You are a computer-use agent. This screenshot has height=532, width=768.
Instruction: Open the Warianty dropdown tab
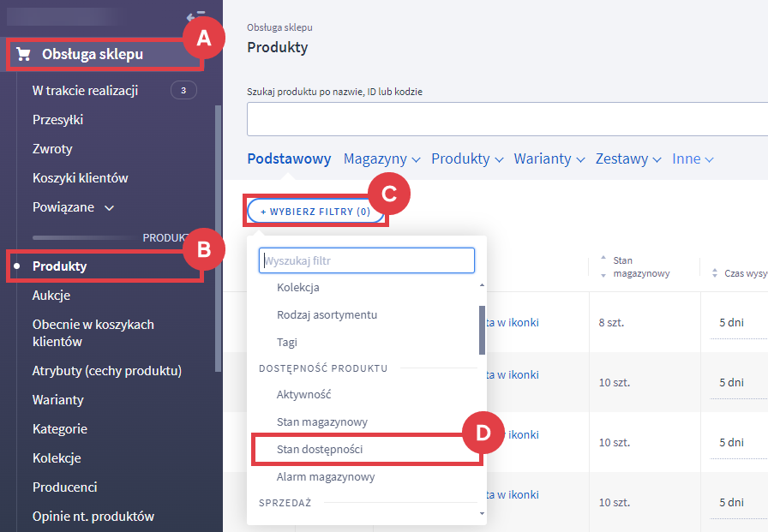[x=549, y=158]
